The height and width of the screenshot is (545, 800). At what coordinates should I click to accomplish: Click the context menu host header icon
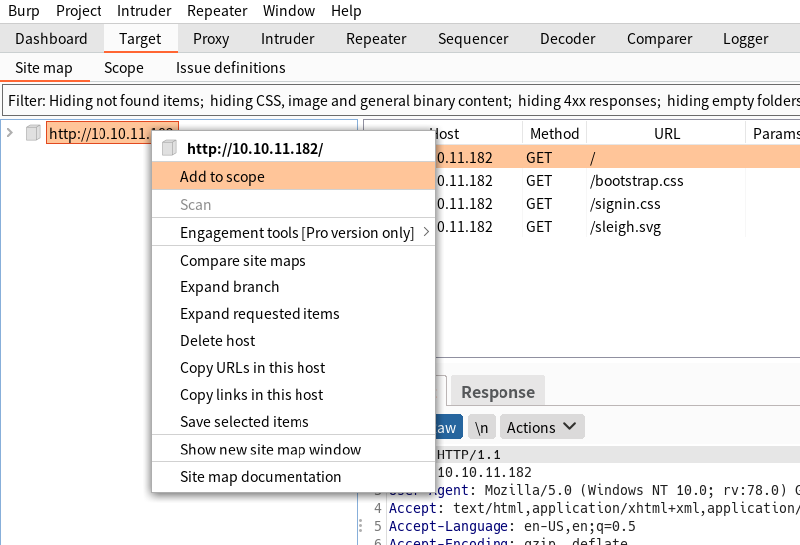point(169,148)
